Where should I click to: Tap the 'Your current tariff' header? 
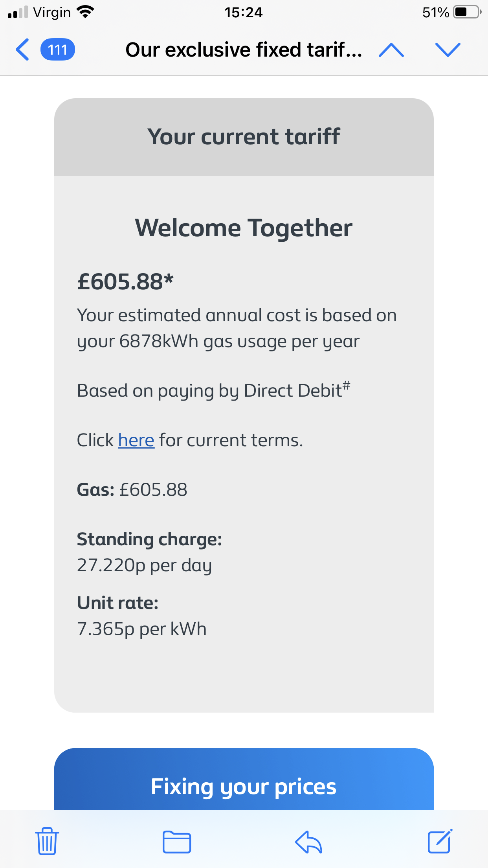tap(244, 137)
